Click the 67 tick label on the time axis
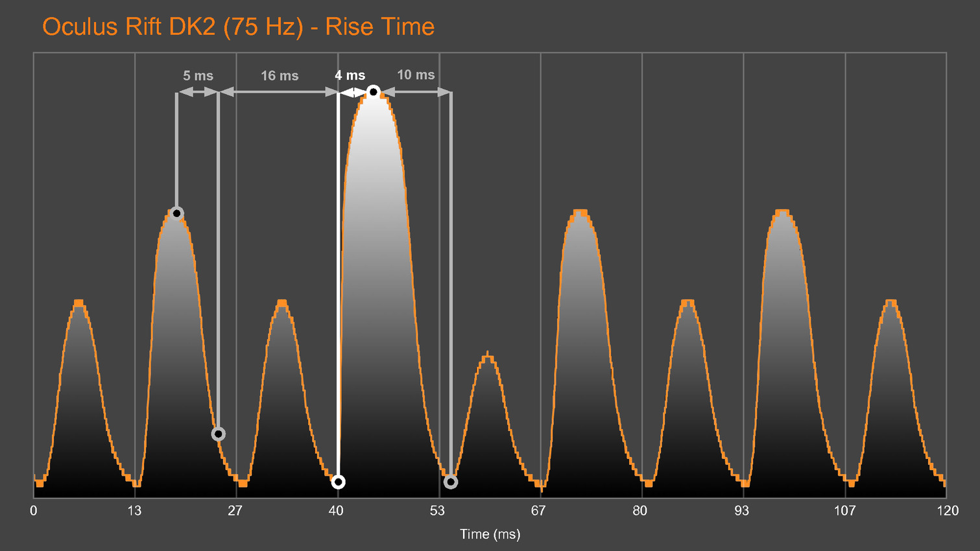This screenshot has width=980, height=551. pyautogui.click(x=538, y=511)
